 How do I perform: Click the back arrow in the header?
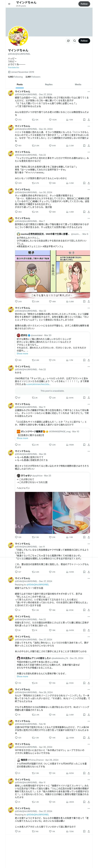pyautogui.click(x=9, y=4)
